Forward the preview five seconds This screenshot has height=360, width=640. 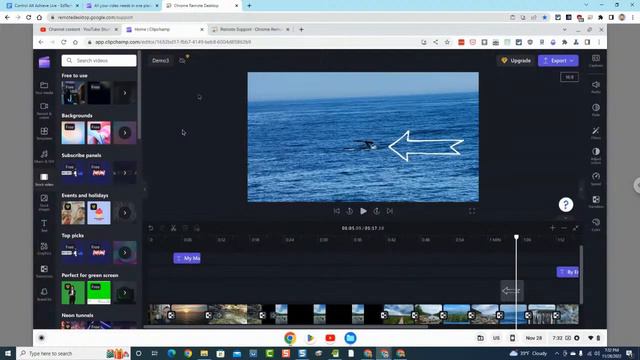[x=376, y=211]
